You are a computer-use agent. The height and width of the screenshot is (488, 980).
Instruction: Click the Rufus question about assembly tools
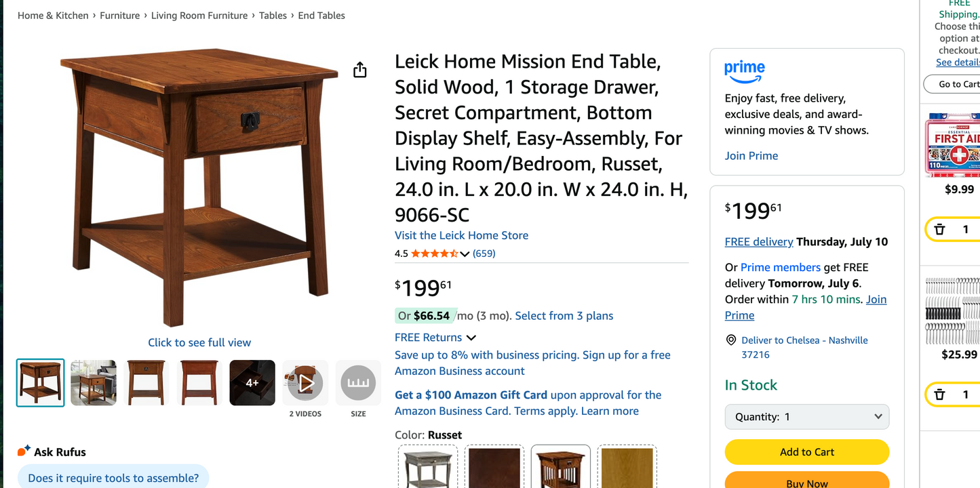tap(113, 478)
